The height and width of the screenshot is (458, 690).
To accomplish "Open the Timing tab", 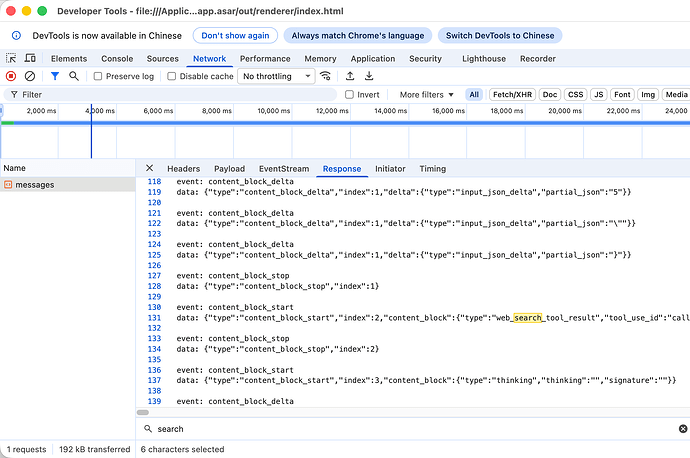I will [433, 169].
